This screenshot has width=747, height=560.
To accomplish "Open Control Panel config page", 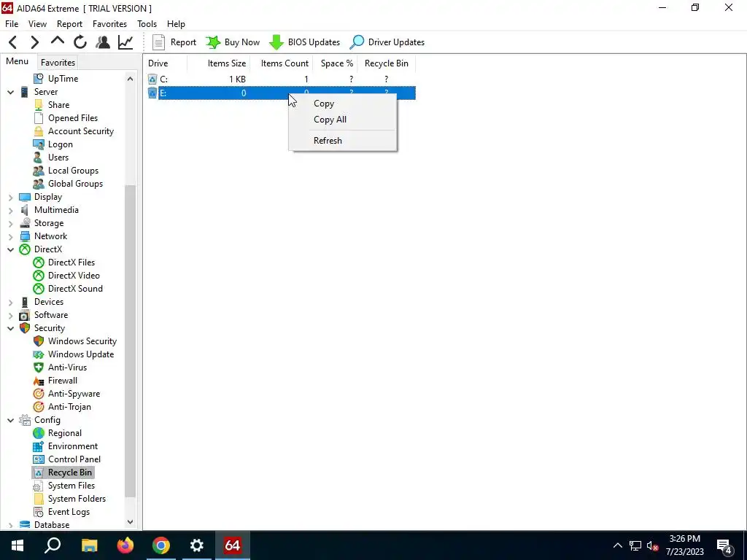I will [x=74, y=459].
